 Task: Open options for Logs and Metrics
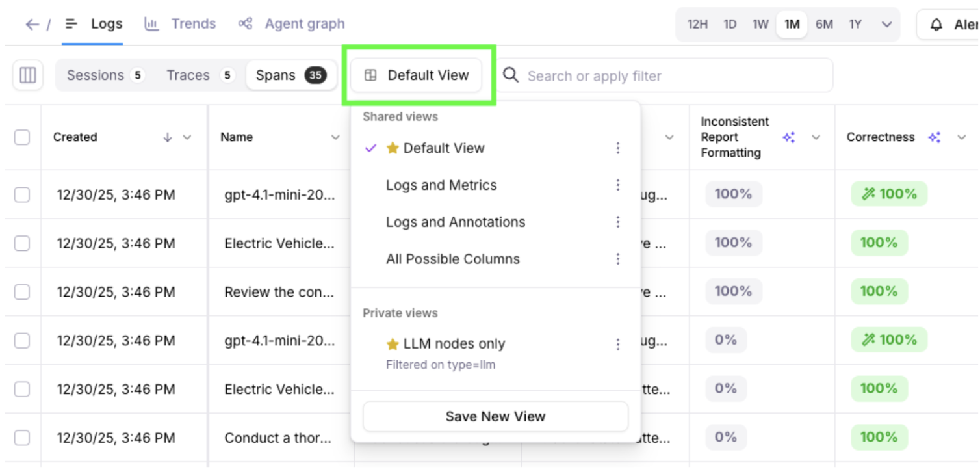tap(618, 185)
